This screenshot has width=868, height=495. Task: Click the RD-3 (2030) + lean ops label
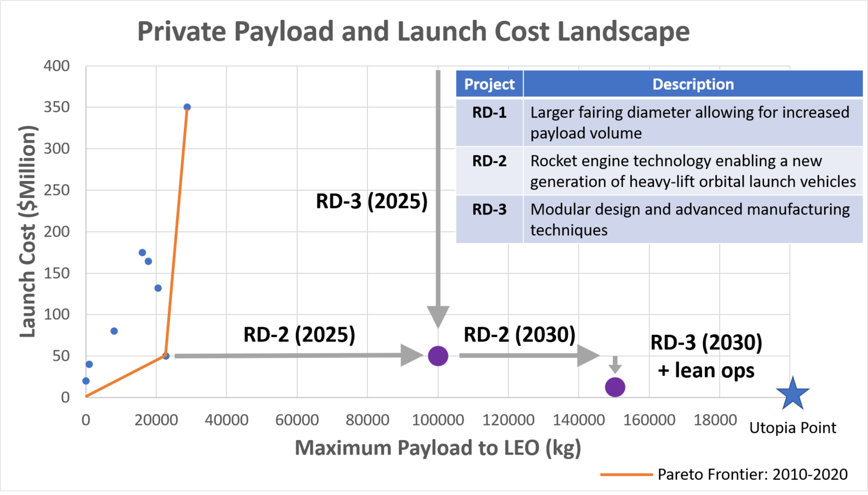coord(706,356)
